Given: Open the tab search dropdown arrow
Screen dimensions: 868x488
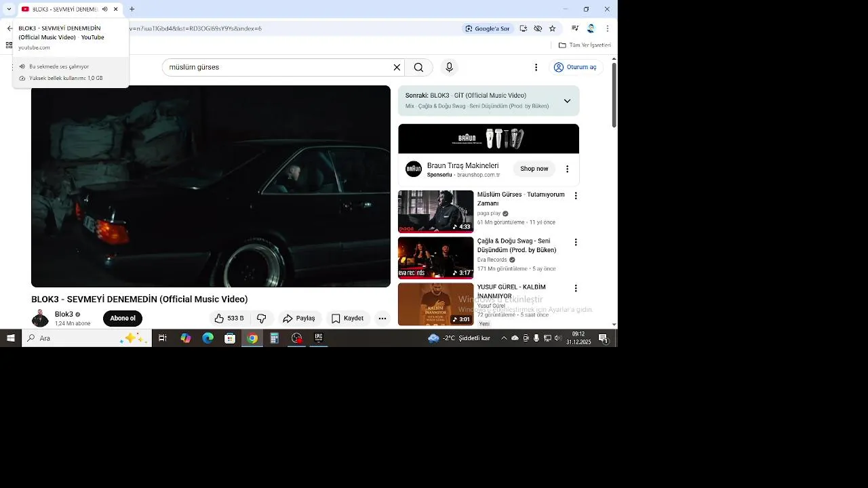Looking at the screenshot, I should 9,9.
